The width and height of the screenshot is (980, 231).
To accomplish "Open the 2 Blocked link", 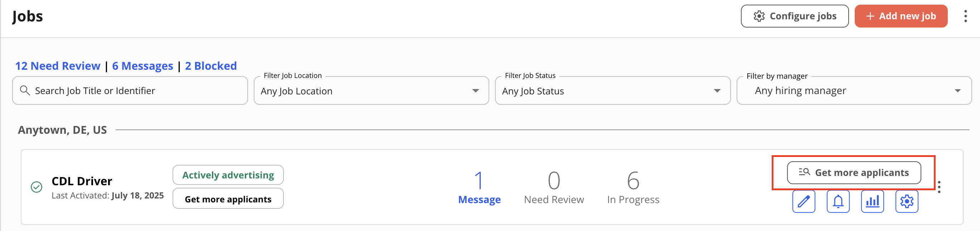I will [211, 66].
